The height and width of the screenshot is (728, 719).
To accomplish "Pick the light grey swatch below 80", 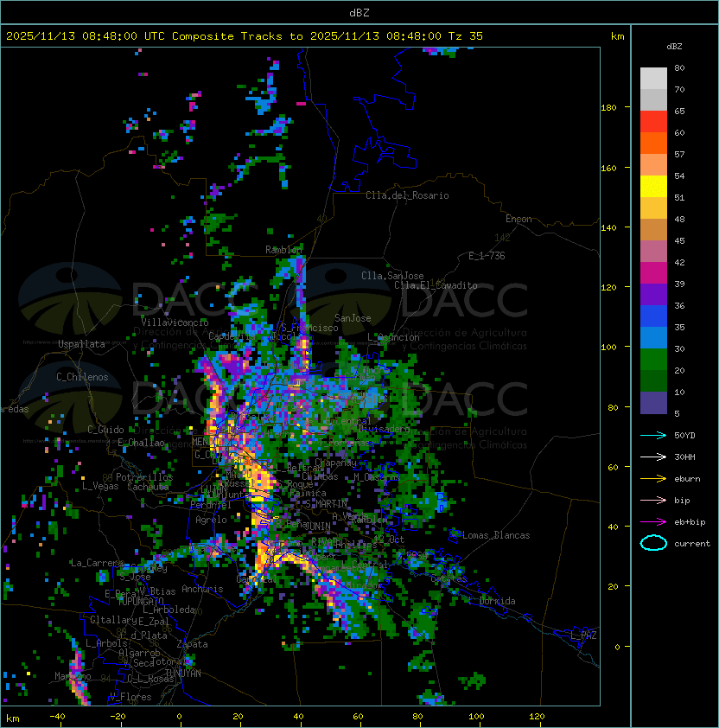I will [x=653, y=79].
